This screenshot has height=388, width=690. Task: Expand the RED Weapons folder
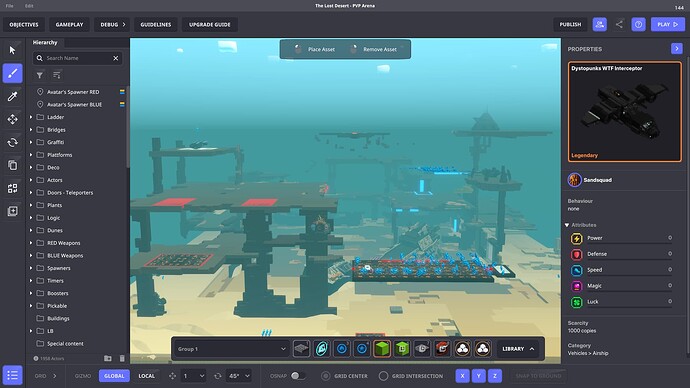click(x=31, y=243)
